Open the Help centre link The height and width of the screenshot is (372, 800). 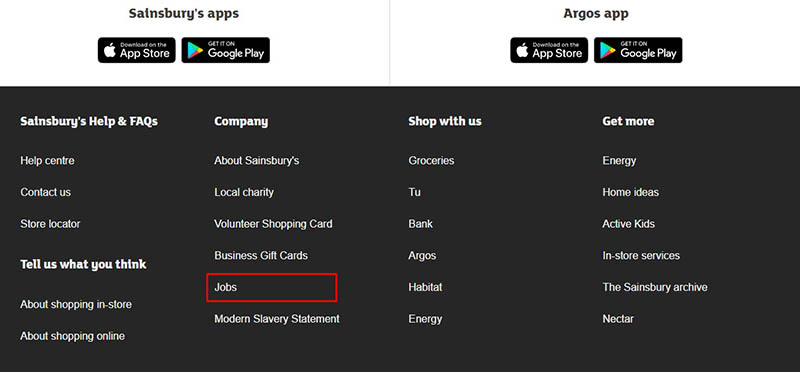pos(47,161)
